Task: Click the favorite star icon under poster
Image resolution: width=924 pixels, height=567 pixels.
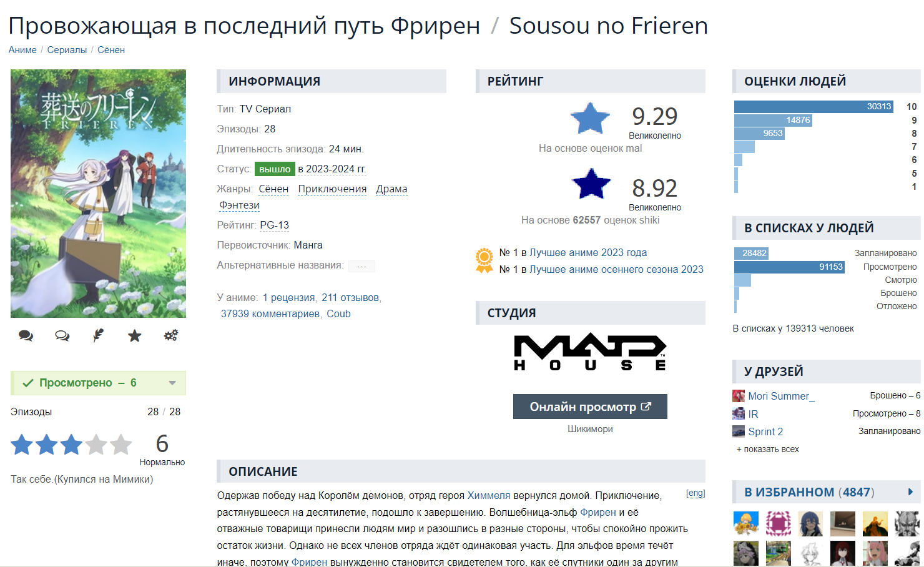Action: click(134, 336)
